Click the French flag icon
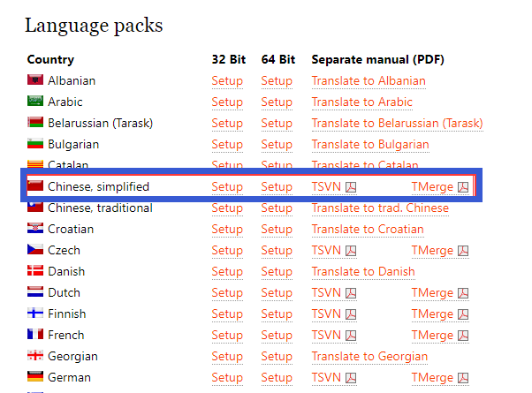Image resolution: width=532 pixels, height=393 pixels. pyautogui.click(x=35, y=334)
